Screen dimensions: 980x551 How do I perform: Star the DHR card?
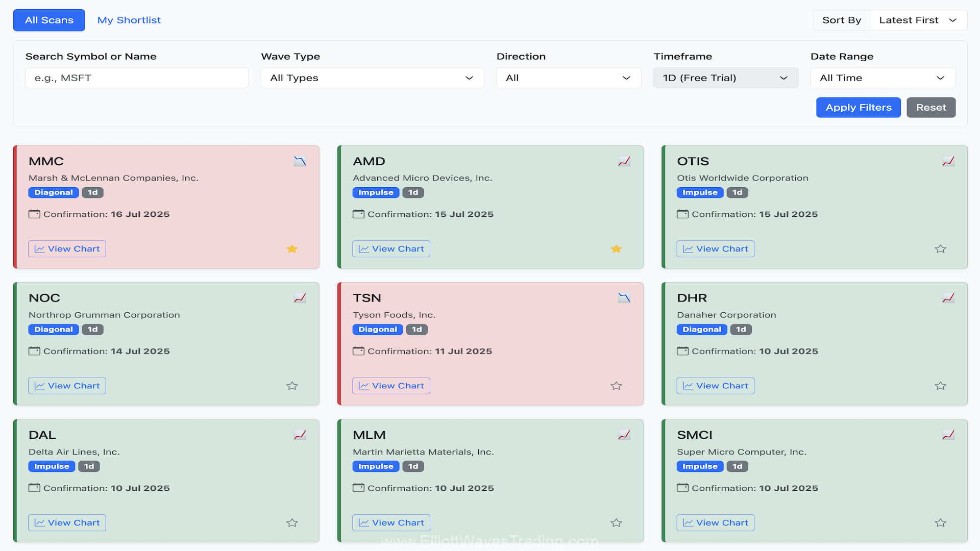[x=940, y=386]
